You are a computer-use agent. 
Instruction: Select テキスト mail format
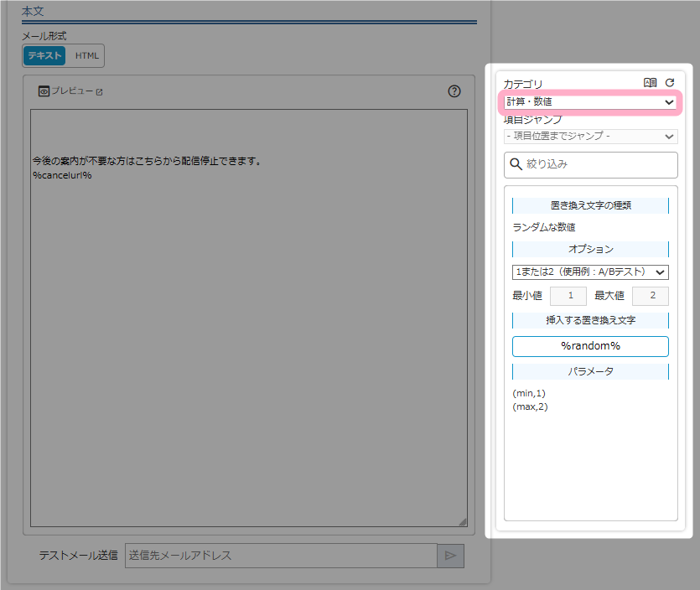(x=44, y=56)
